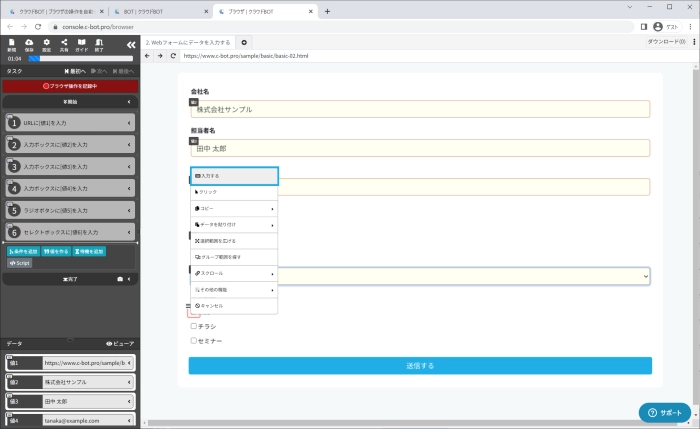Click the 共有 share icon
Screen dimensions: 700x429
click(64, 44)
